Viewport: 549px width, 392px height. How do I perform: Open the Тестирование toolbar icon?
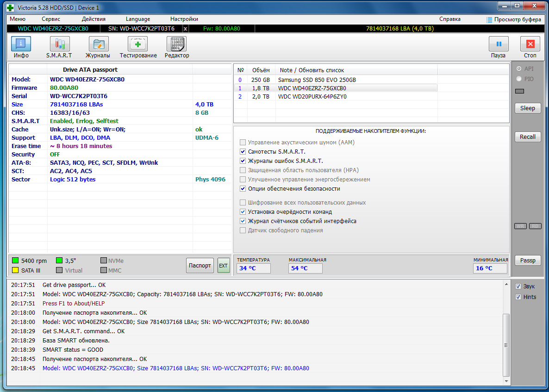[x=137, y=44]
